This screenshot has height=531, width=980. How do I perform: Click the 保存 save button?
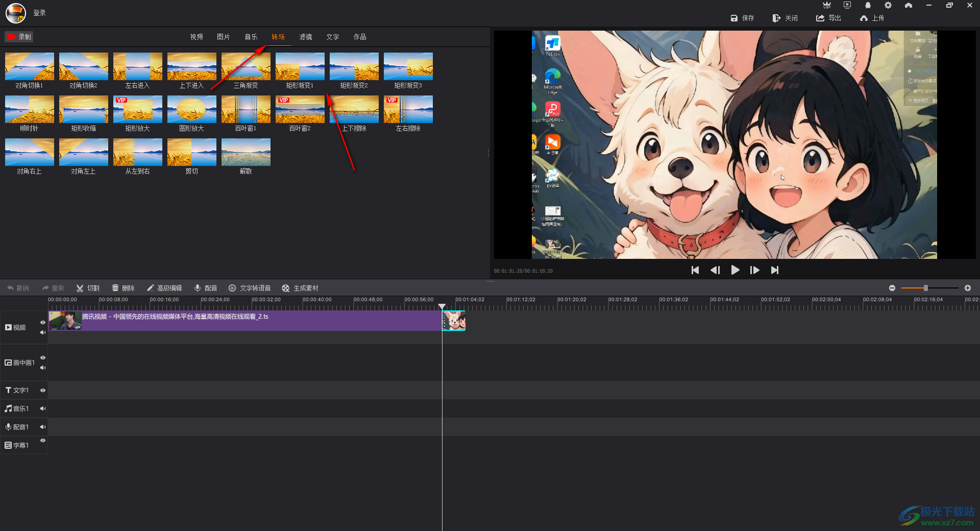[742, 18]
